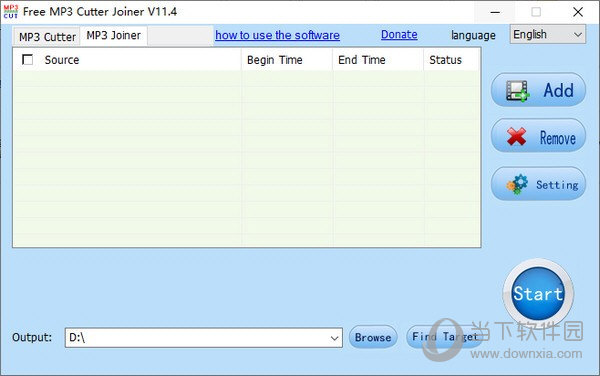This screenshot has height=376, width=600.
Task: Click the Donate link
Action: click(x=399, y=35)
